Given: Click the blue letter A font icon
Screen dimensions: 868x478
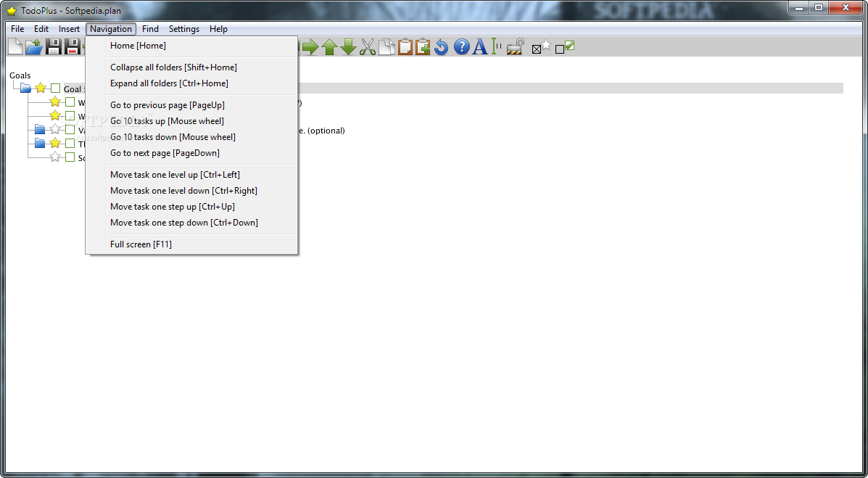Looking at the screenshot, I should [x=480, y=47].
